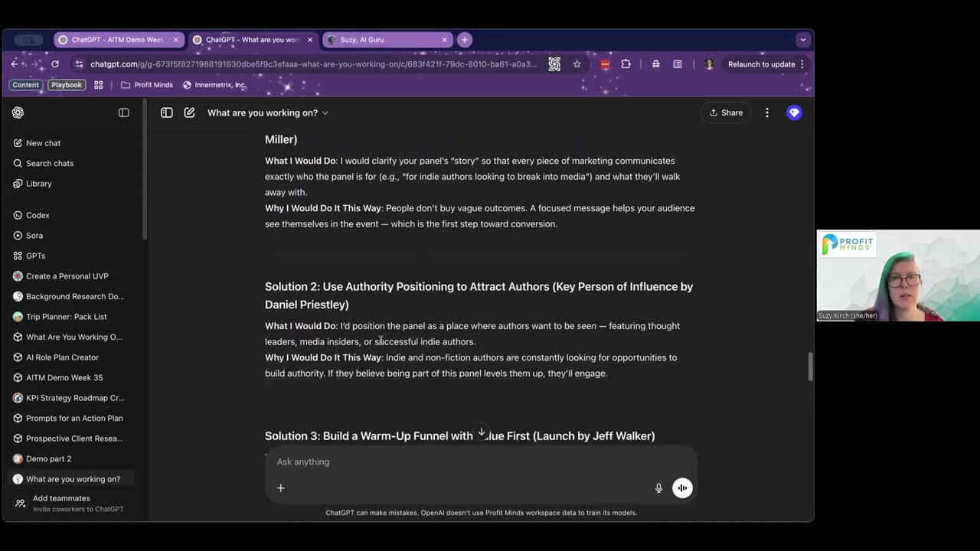Open the Innermetrix, Inc bookmark
The image size is (980, 551).
pyautogui.click(x=214, y=85)
